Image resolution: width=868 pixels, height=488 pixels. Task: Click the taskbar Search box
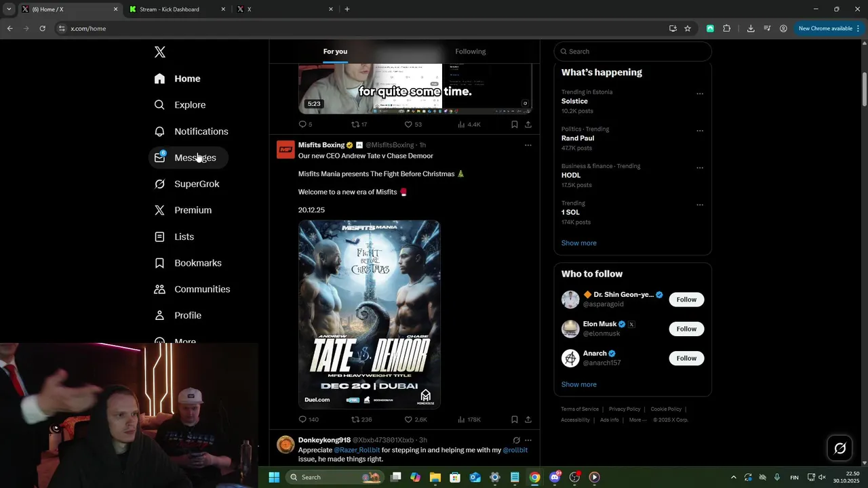(x=335, y=477)
